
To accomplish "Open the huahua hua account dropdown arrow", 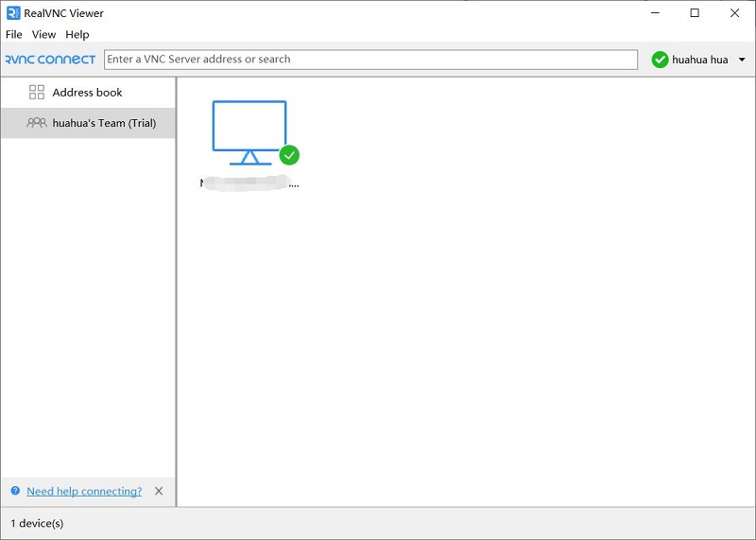I will coord(742,60).
